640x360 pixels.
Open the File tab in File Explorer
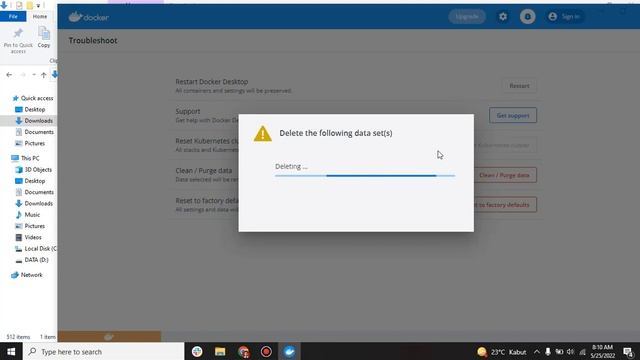tap(13, 16)
